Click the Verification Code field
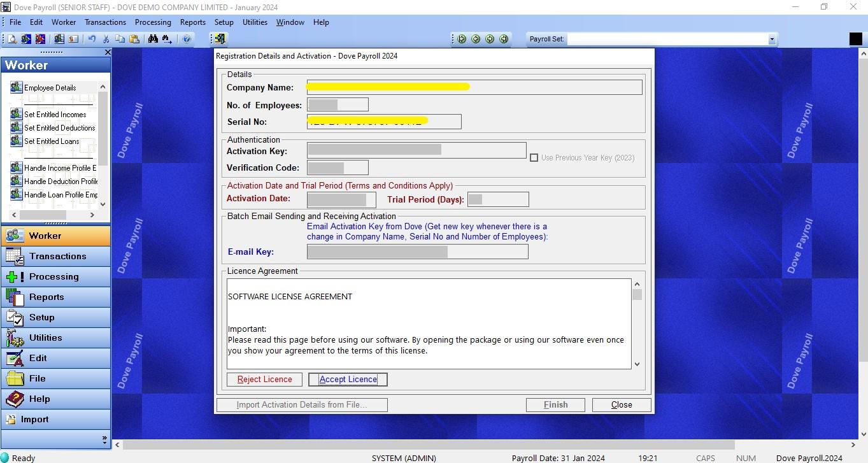Image resolution: width=868 pixels, height=463 pixels. click(338, 167)
